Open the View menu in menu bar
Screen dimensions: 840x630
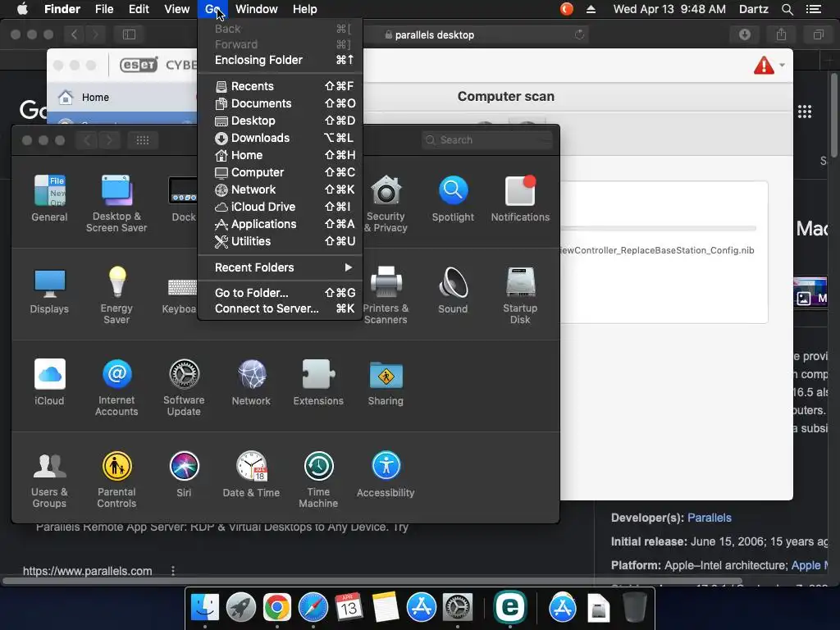(x=177, y=9)
